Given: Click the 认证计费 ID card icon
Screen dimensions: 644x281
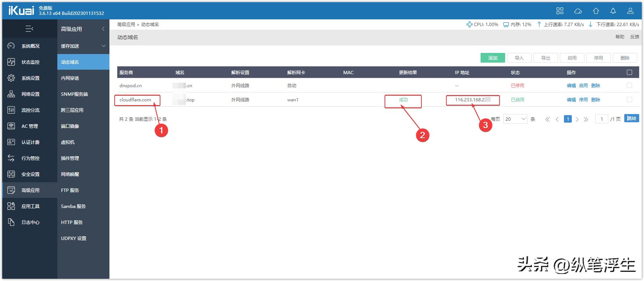Looking at the screenshot, I should (11, 142).
